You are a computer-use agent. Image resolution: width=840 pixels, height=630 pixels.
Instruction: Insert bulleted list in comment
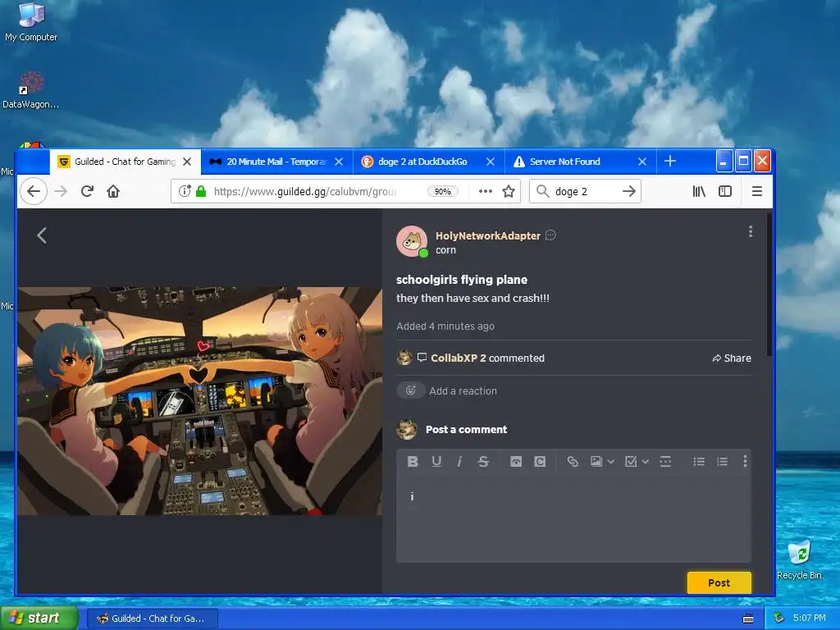[x=699, y=461]
